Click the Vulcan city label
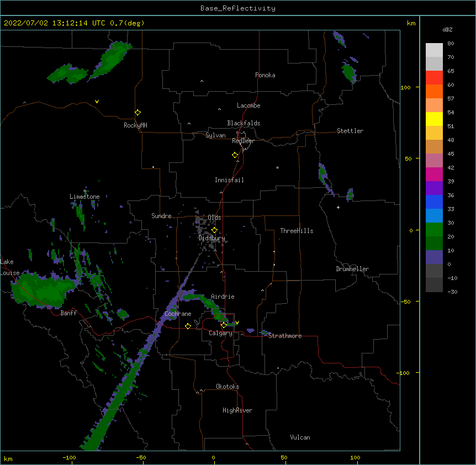The height and width of the screenshot is (465, 476). pyautogui.click(x=300, y=437)
